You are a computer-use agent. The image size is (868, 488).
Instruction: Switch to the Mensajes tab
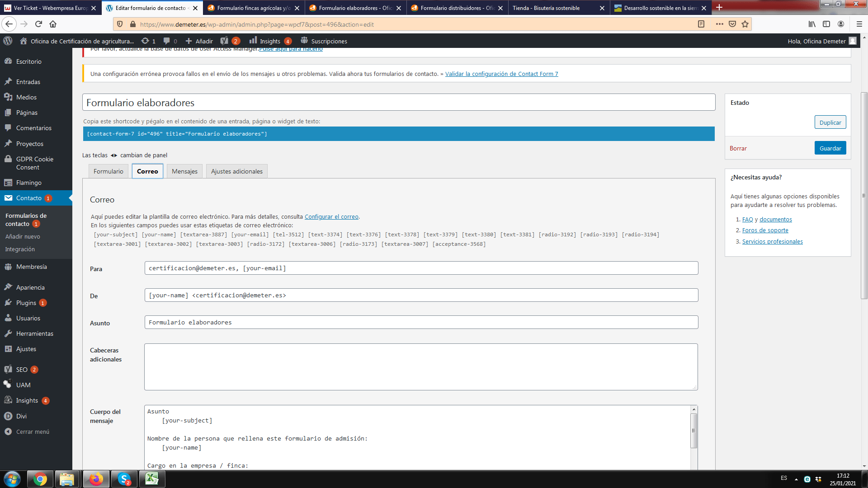tap(184, 171)
